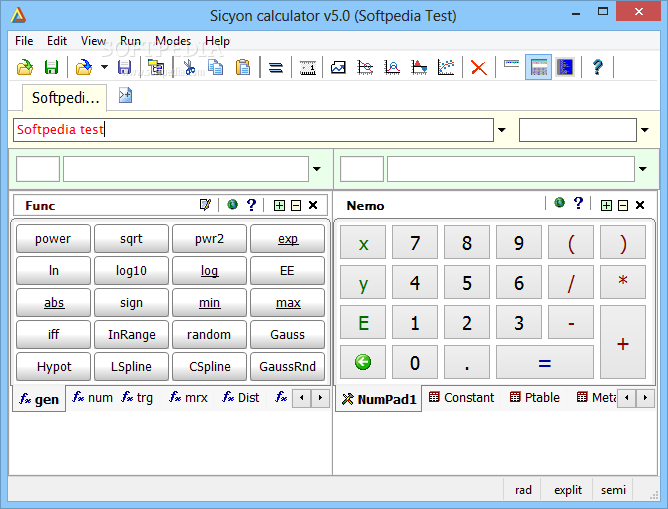This screenshot has height=509, width=668.
Task: Switch to the Ptable tab
Action: (534, 397)
